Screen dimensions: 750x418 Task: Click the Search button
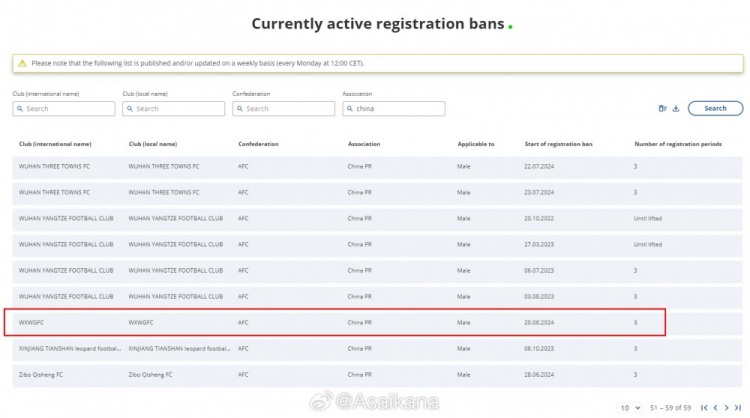[715, 109]
